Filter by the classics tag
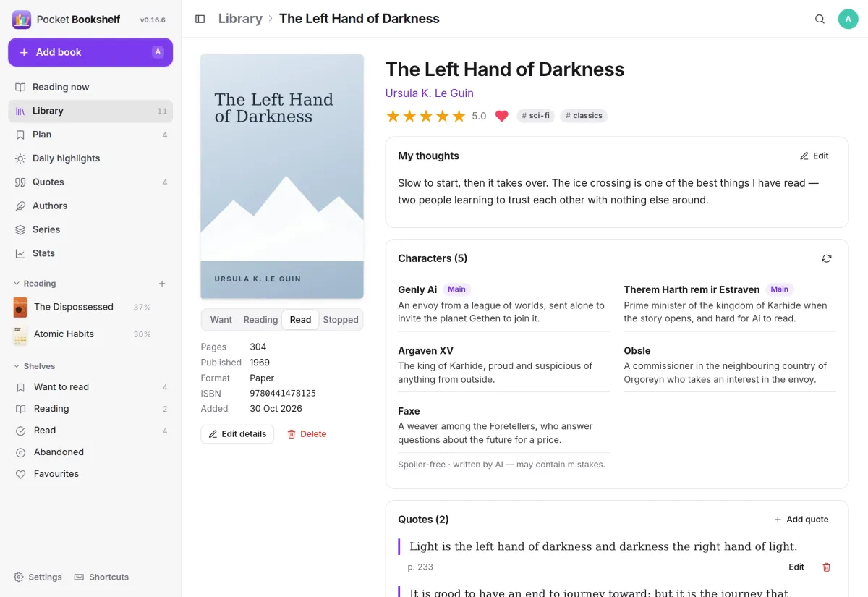 [584, 116]
